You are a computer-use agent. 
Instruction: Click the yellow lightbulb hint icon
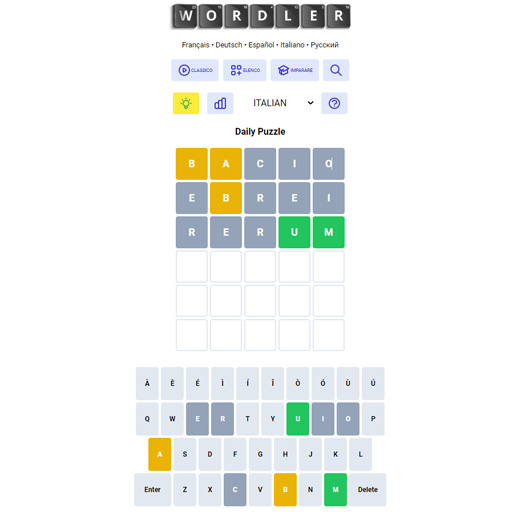(186, 103)
